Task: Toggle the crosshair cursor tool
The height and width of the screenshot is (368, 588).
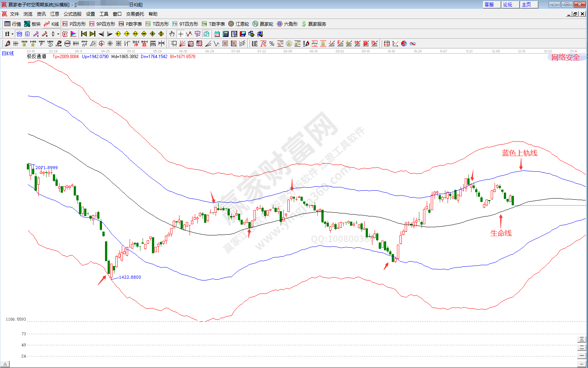Action: (x=181, y=34)
